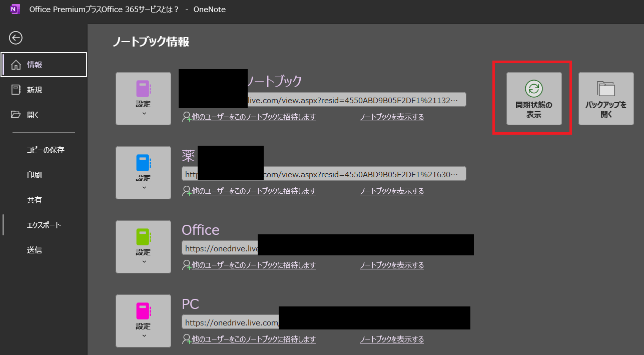
Task: Open the 新規 tab
Action: (x=44, y=90)
